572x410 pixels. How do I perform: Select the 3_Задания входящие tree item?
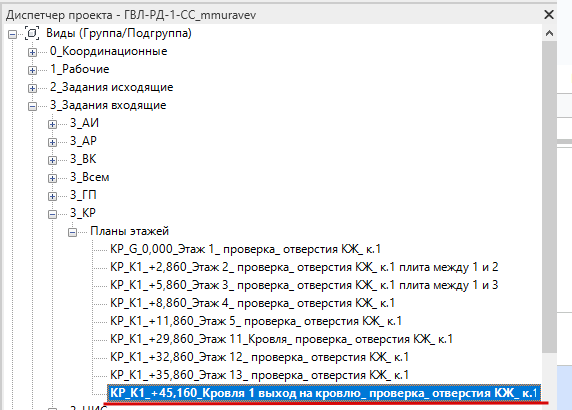point(108,105)
